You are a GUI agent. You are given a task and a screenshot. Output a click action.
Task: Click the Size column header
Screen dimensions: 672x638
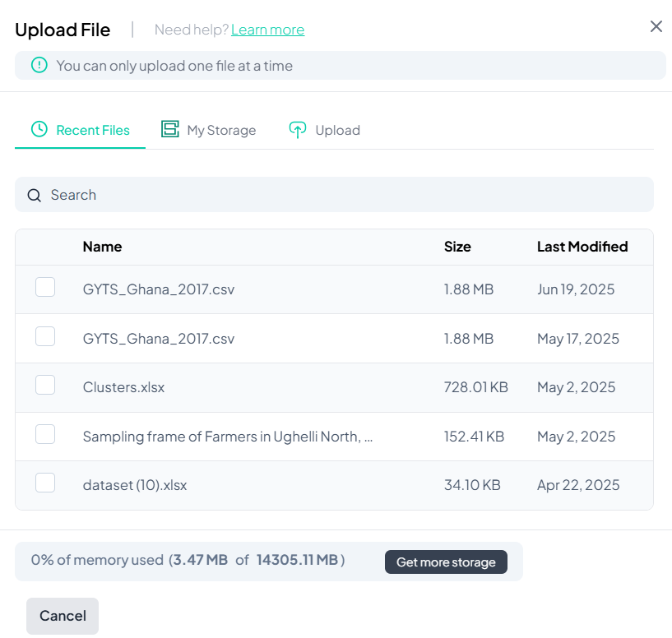pos(457,247)
